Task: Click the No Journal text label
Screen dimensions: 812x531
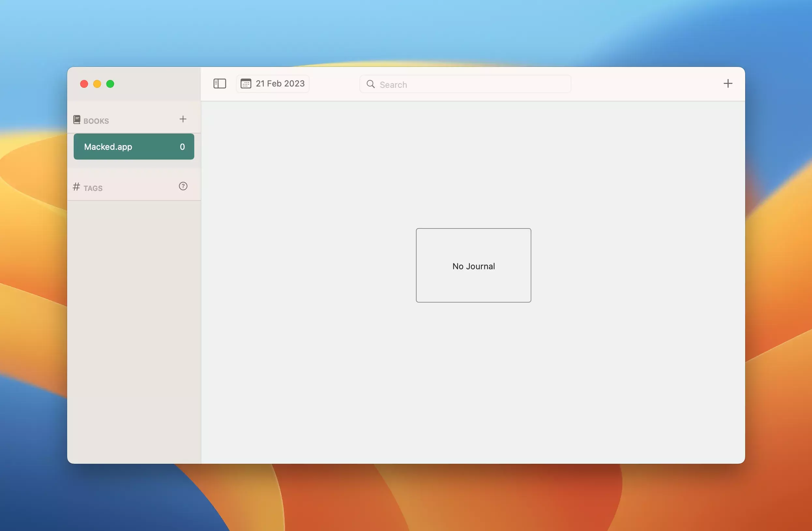Action: tap(473, 266)
